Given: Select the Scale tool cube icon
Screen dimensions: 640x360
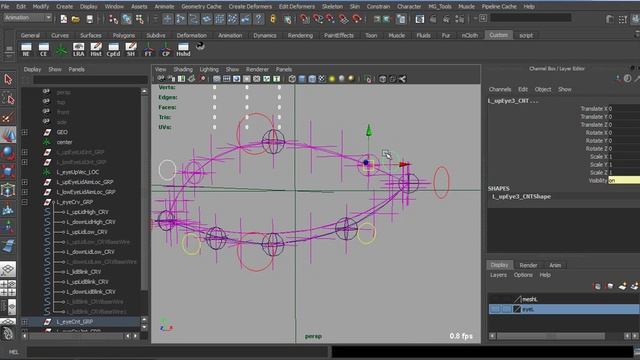Looking at the screenshot, I should pyautogui.click(x=8, y=172).
